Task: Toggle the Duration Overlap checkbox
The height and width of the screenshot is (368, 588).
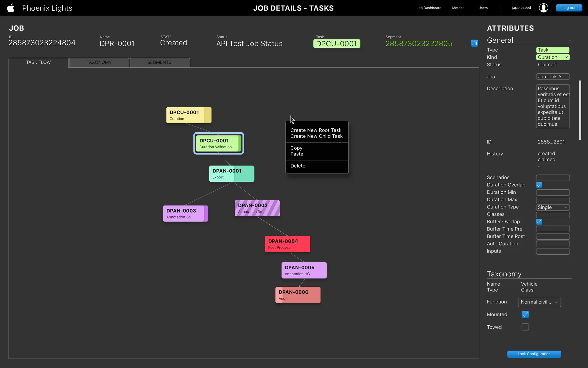Action: [539, 185]
